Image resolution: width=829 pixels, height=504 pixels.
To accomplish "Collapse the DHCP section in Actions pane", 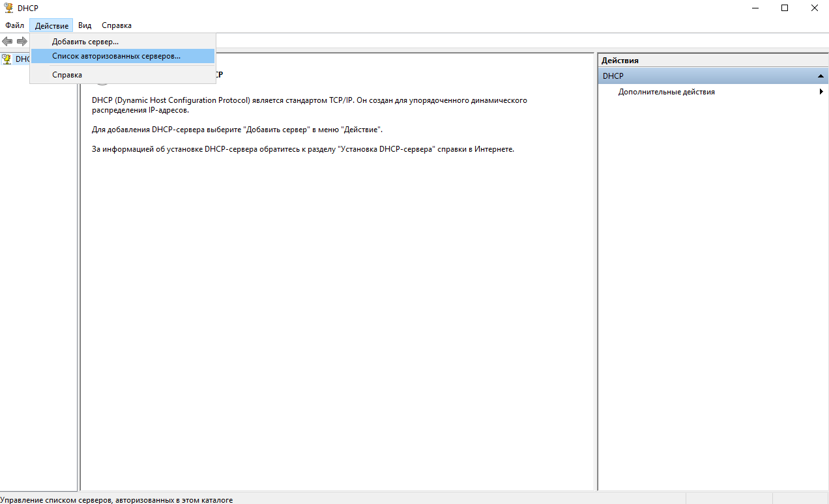I will pos(821,76).
